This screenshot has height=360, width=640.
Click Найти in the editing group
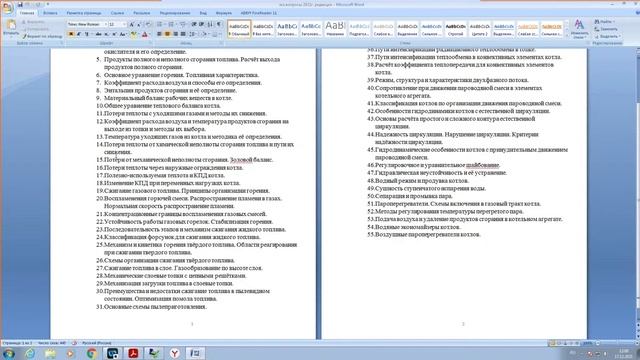click(x=604, y=22)
